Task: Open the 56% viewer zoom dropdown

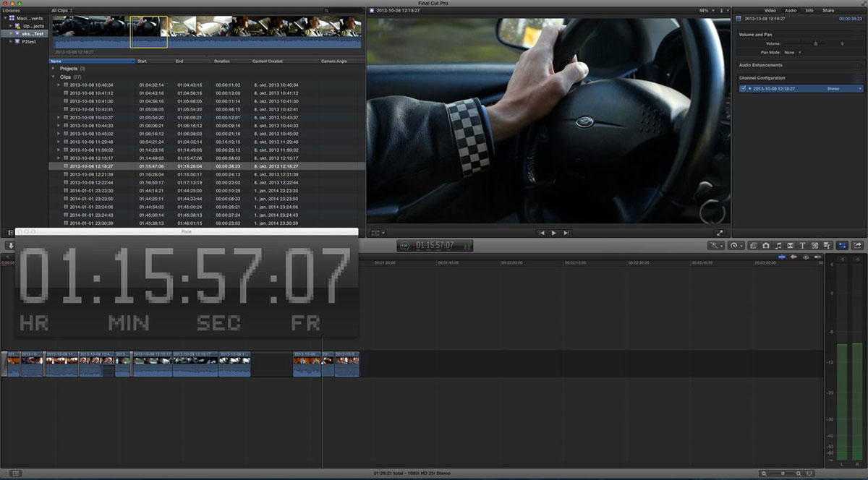Action: [x=707, y=11]
